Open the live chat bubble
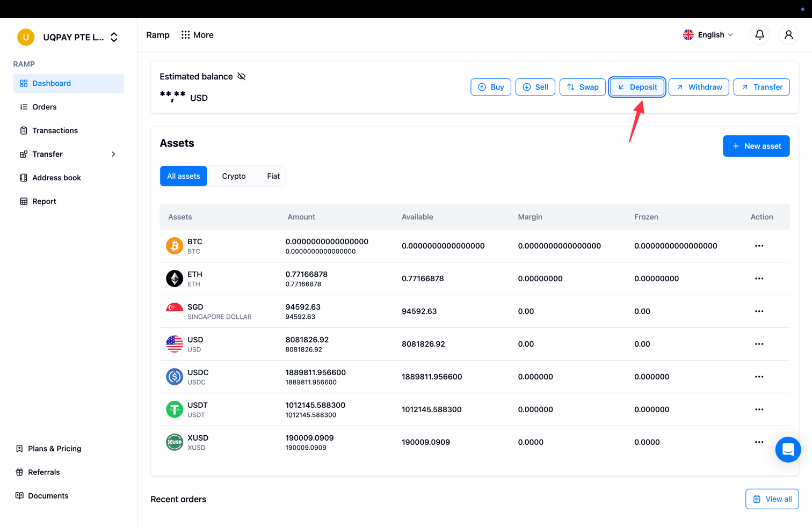The width and height of the screenshot is (812, 527). pos(788,450)
